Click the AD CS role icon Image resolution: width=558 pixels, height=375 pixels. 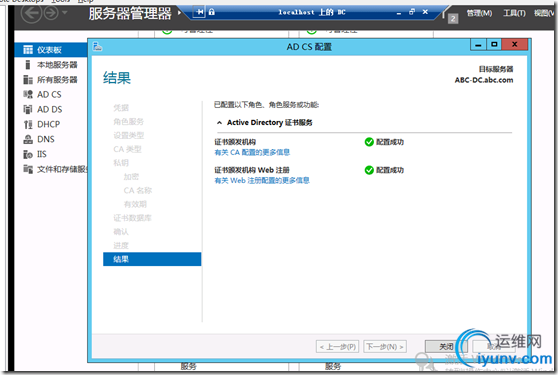[28, 94]
